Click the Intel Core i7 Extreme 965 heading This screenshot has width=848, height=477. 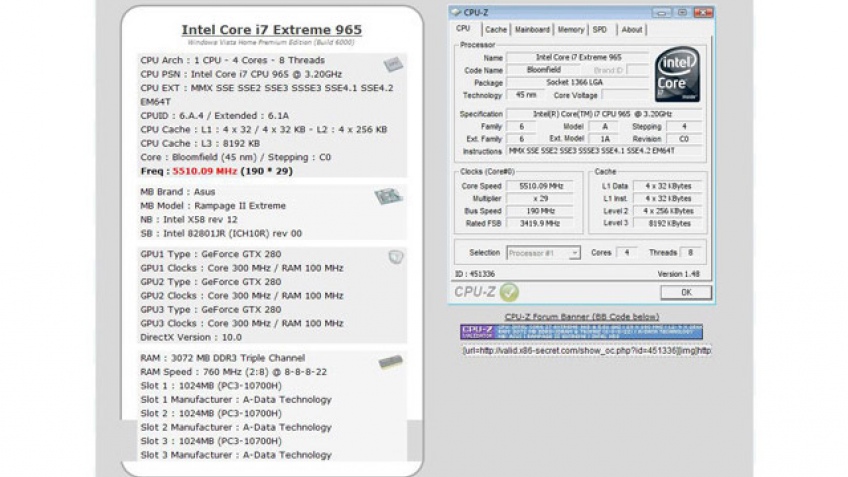pyautogui.click(x=271, y=30)
